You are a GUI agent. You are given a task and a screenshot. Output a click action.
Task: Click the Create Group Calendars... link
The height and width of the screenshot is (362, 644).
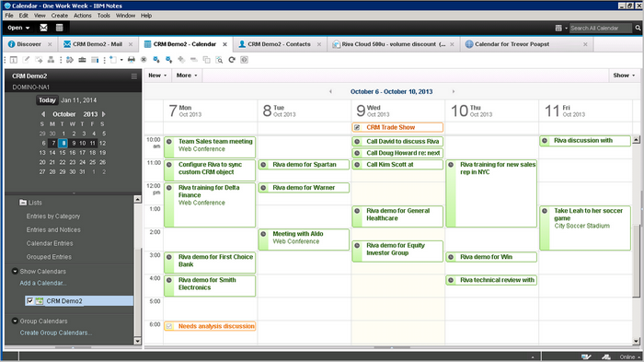56,333
